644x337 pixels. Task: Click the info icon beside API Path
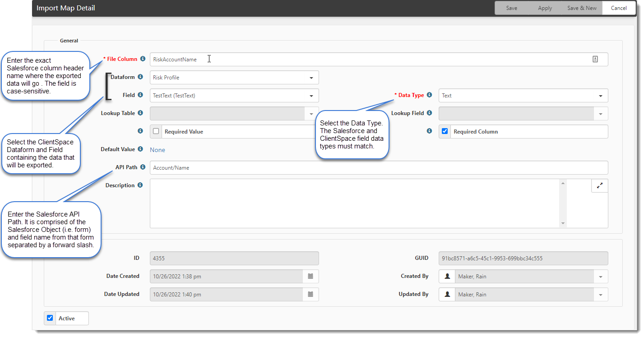(143, 167)
